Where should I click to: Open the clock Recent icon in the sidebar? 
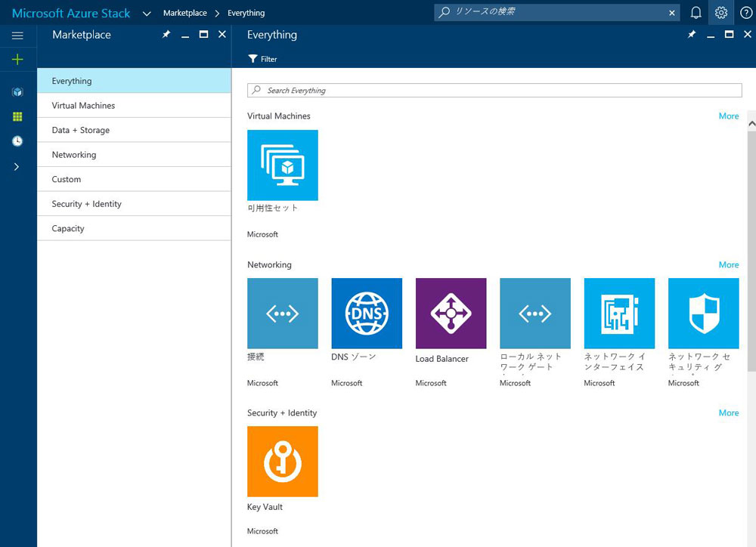point(17,141)
